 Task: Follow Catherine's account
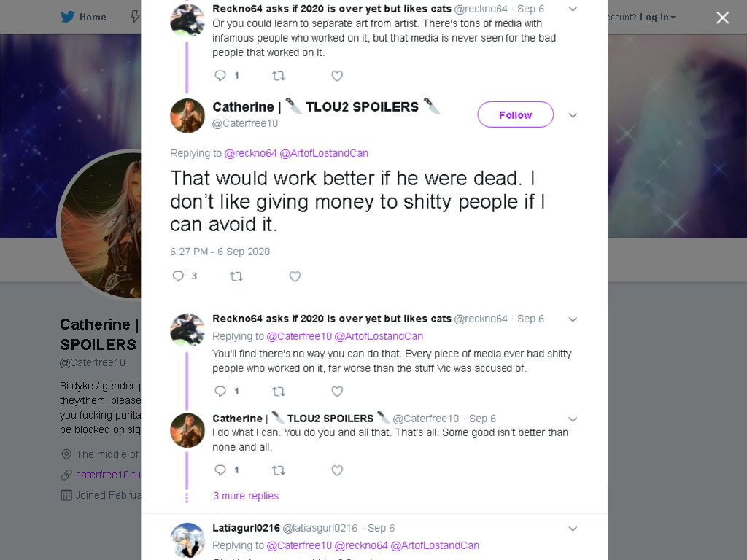[516, 114]
